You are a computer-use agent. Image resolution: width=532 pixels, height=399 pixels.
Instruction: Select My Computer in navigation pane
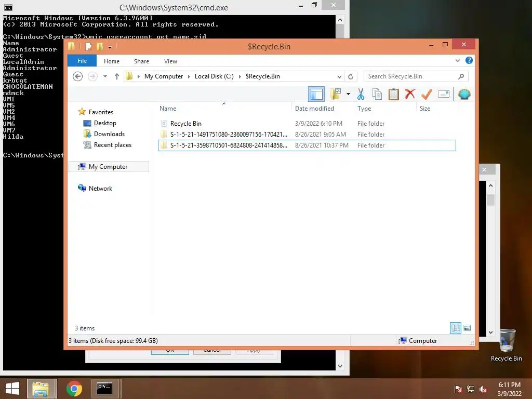[x=108, y=167]
